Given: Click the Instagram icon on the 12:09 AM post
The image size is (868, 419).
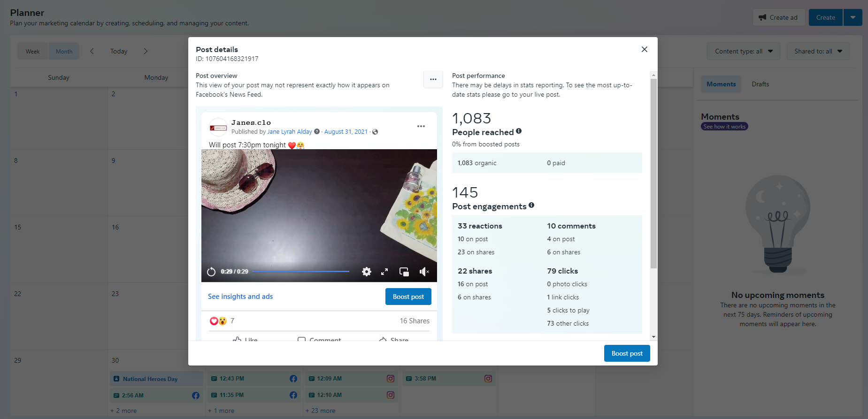Looking at the screenshot, I should 391,379.
